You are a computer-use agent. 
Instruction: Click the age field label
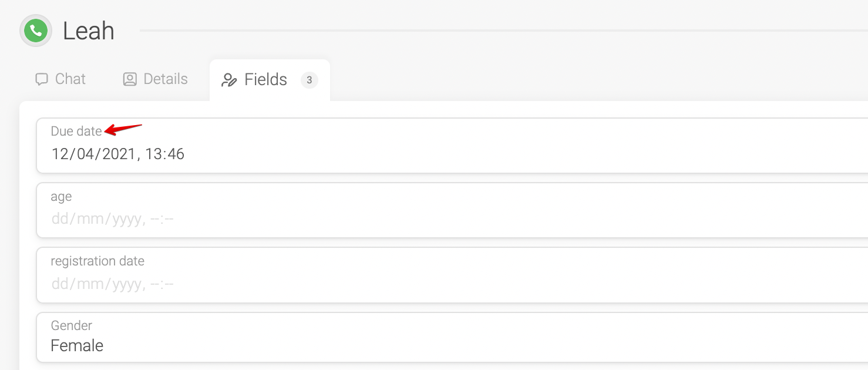[61, 197]
